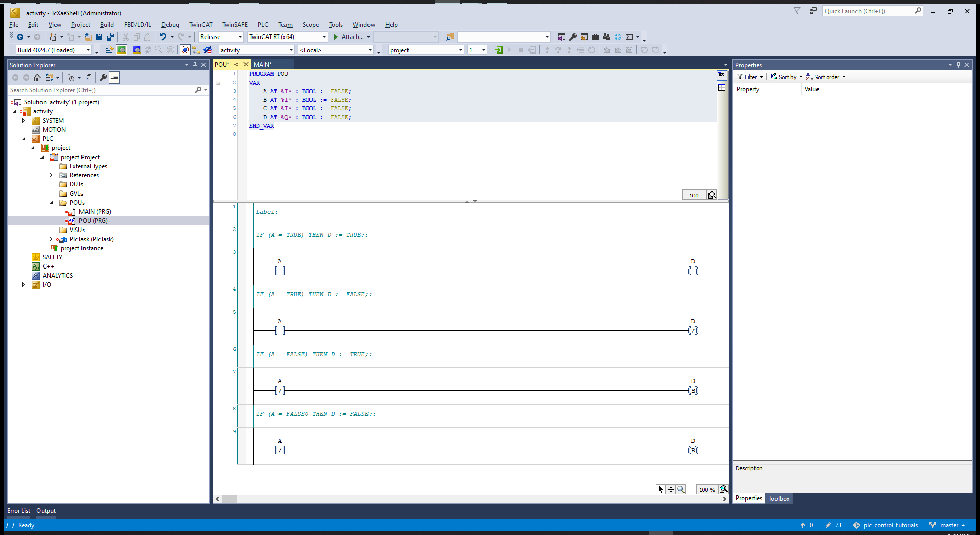Switch to the MAIN* editor tab
The image size is (980, 535).
[263, 64]
